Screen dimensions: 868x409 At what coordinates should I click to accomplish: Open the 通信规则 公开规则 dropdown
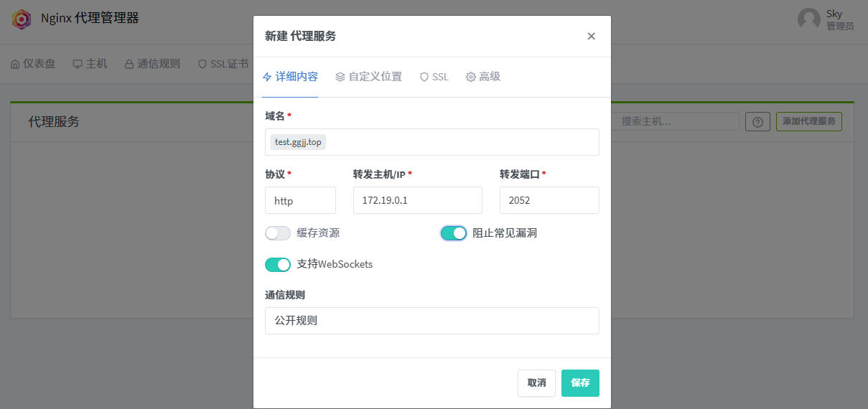pyautogui.click(x=431, y=321)
